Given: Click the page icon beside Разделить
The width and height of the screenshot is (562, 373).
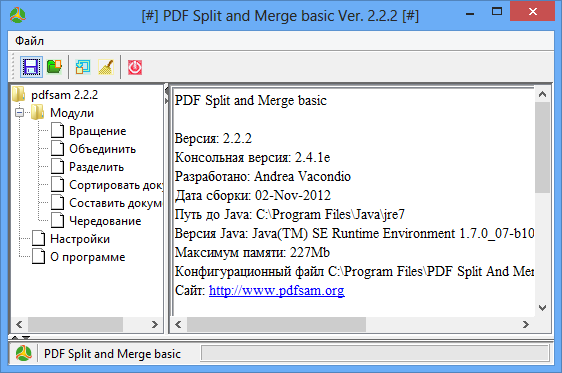Looking at the screenshot, I should tap(57, 166).
